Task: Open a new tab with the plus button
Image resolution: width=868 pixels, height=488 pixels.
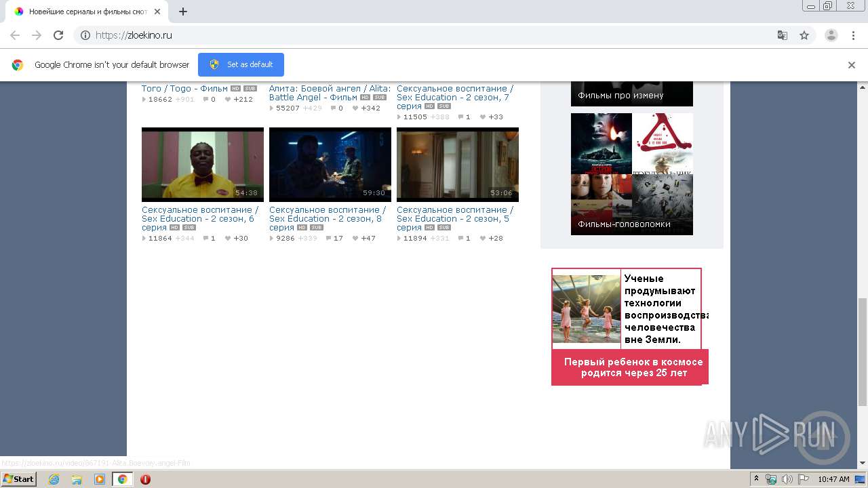Action: point(183,12)
